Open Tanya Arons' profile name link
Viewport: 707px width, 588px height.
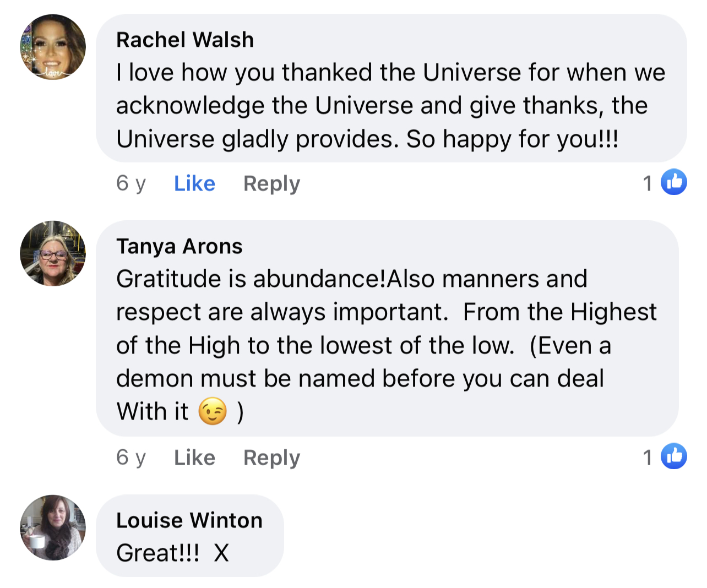point(180,246)
